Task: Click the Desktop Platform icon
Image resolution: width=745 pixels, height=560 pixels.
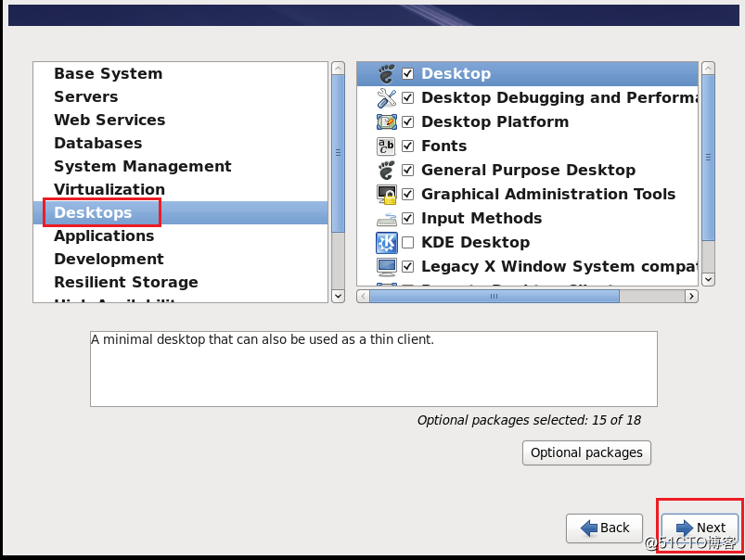Action: click(386, 122)
